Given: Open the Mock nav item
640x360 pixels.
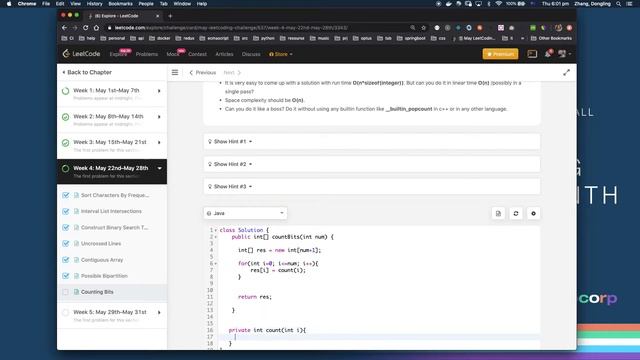Looking at the screenshot, I should click(x=173, y=54).
